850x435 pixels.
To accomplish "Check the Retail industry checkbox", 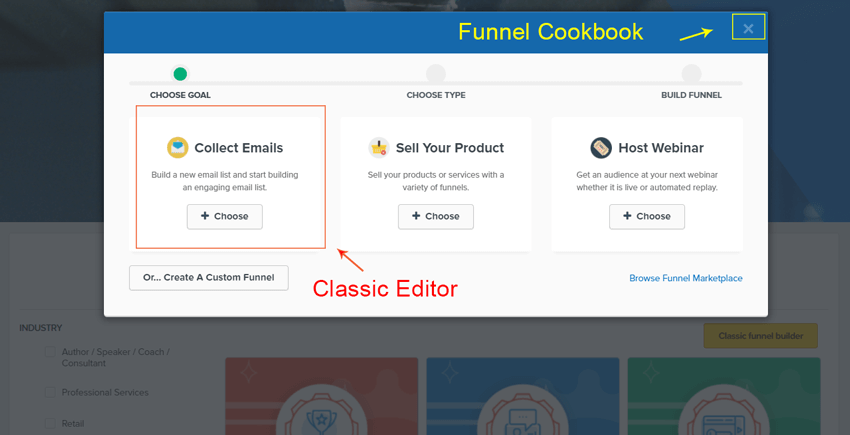I will 50,424.
